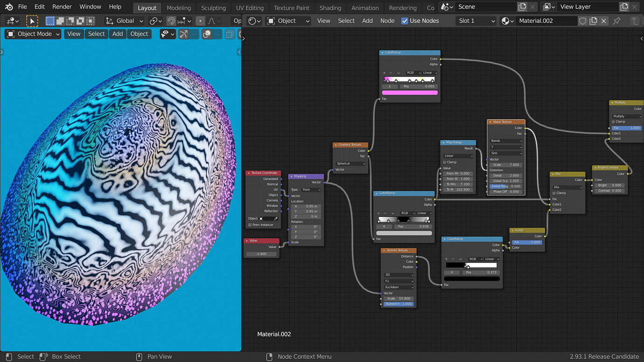Click the 3D viewport overlays icon
Image resolution: width=644 pixels, height=362 pixels.
point(207,34)
